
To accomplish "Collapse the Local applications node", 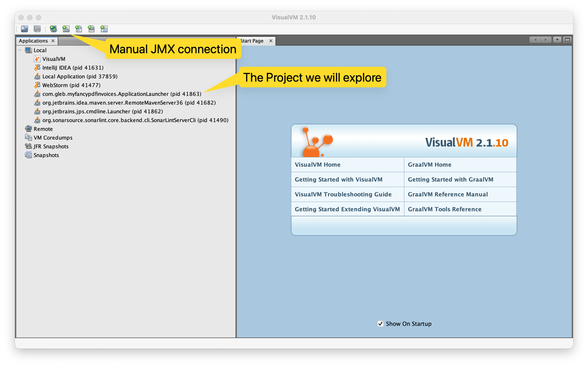I will (x=20, y=50).
